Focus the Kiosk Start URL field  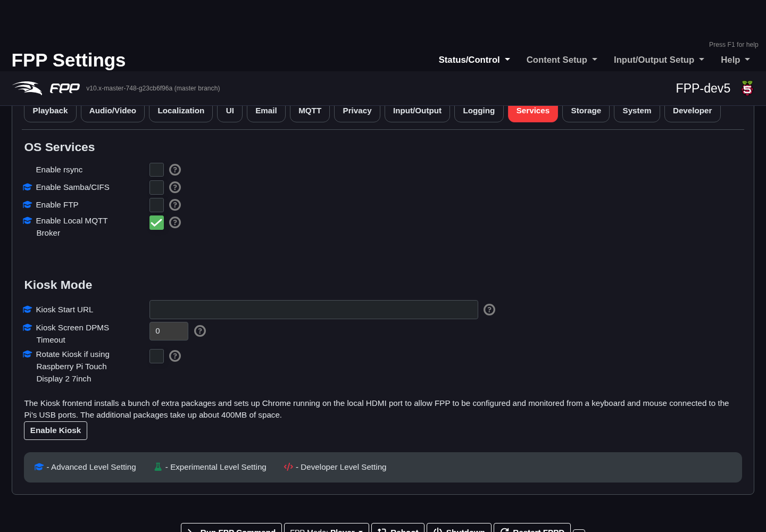pos(314,310)
